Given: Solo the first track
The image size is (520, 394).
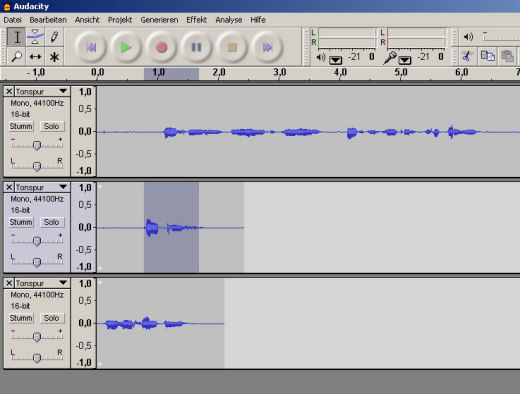Looking at the screenshot, I should 51,126.
